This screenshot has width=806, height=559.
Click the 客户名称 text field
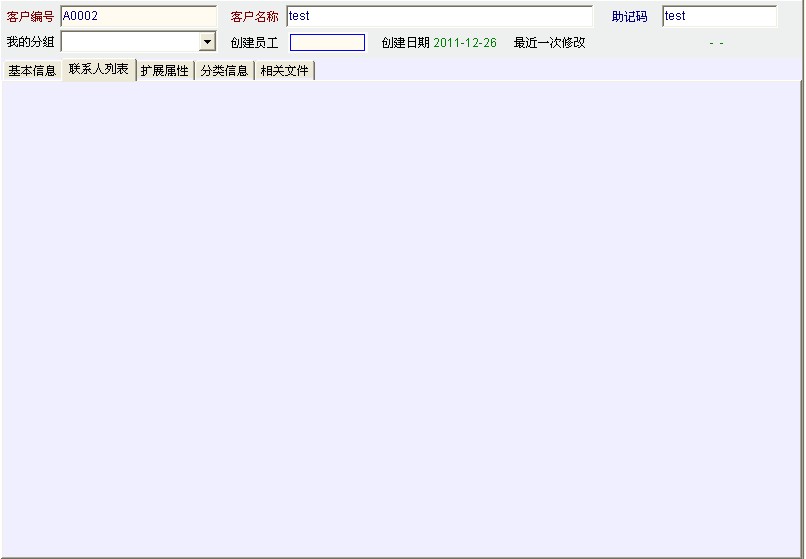[439, 16]
